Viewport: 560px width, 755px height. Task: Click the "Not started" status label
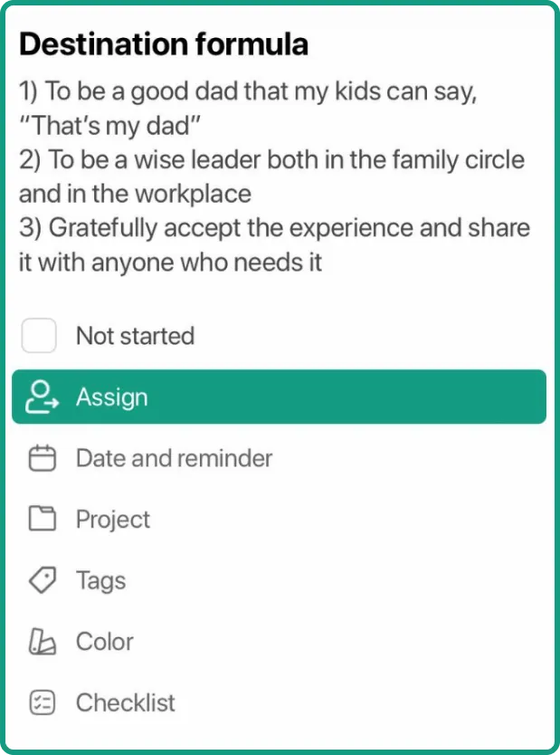pos(135,336)
